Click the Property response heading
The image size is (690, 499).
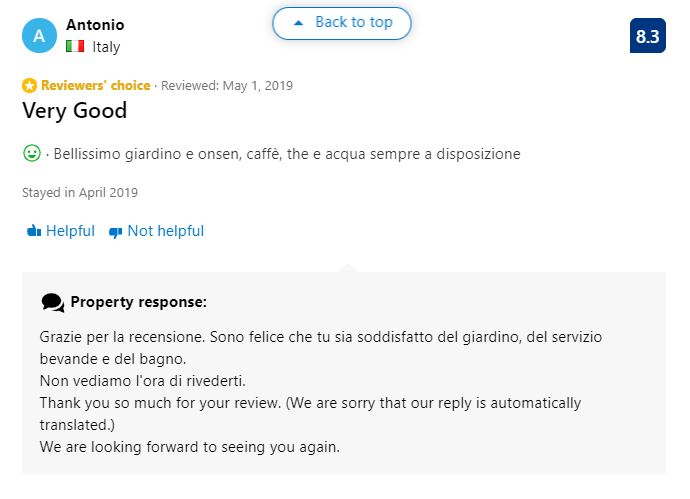click(x=138, y=302)
